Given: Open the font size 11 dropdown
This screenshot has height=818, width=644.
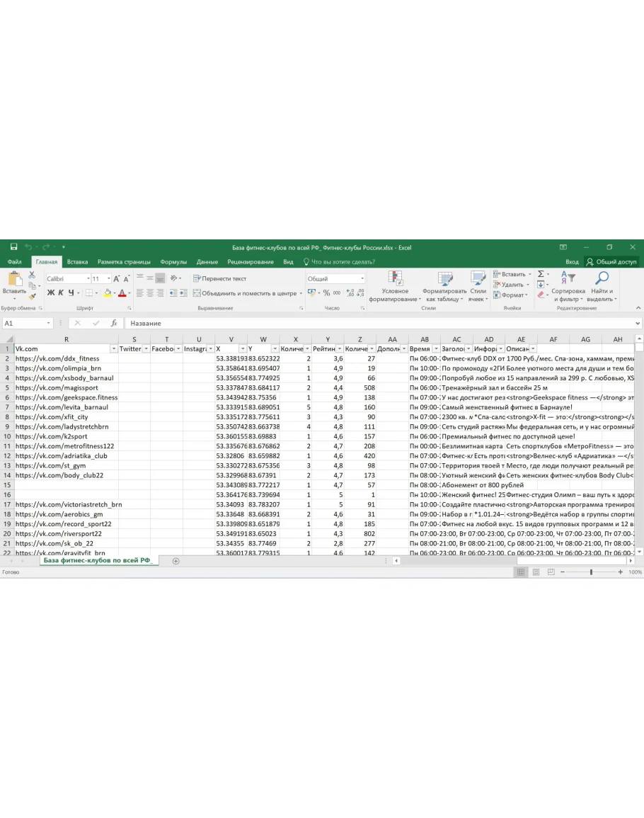Looking at the screenshot, I should [108, 278].
